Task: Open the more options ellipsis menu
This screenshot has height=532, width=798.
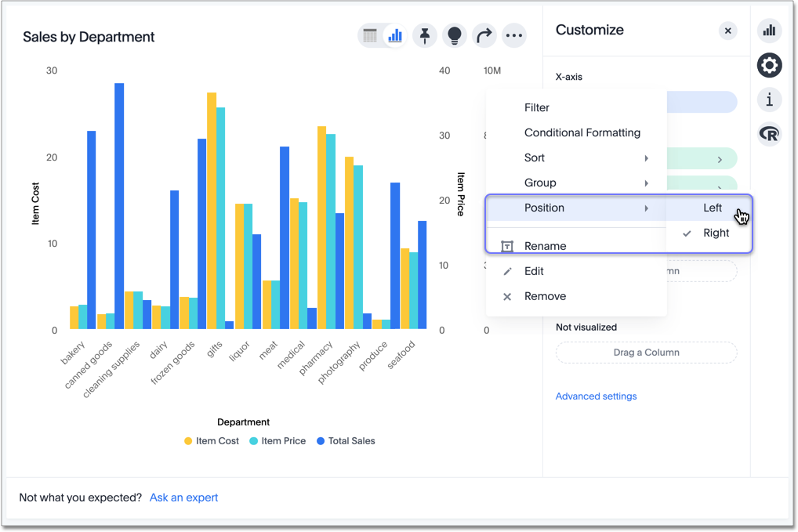Action: (x=514, y=35)
